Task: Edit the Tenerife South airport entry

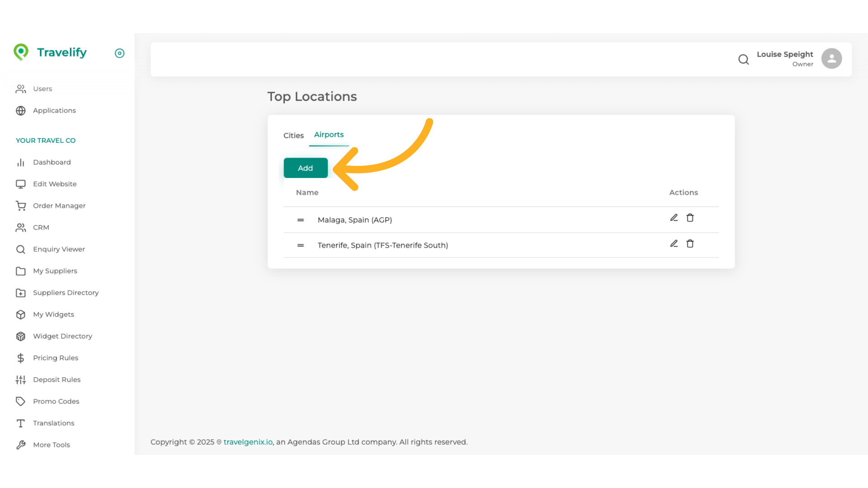Action: 674,244
